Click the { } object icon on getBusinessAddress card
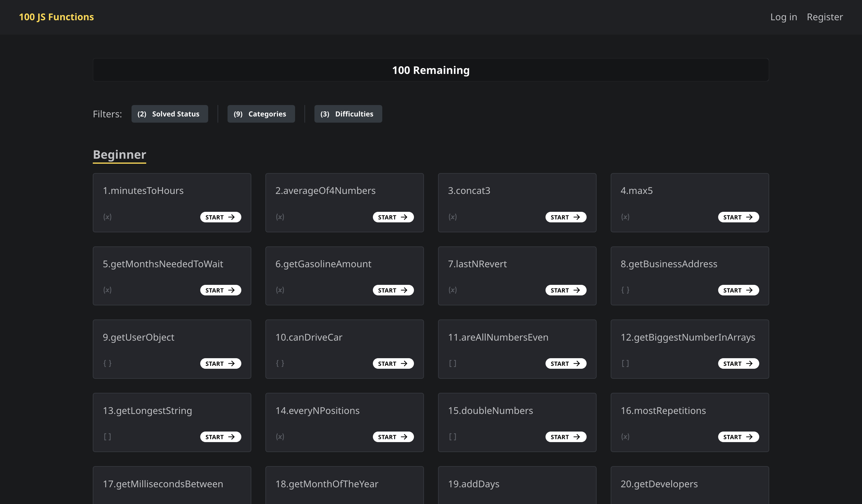 [x=625, y=290]
